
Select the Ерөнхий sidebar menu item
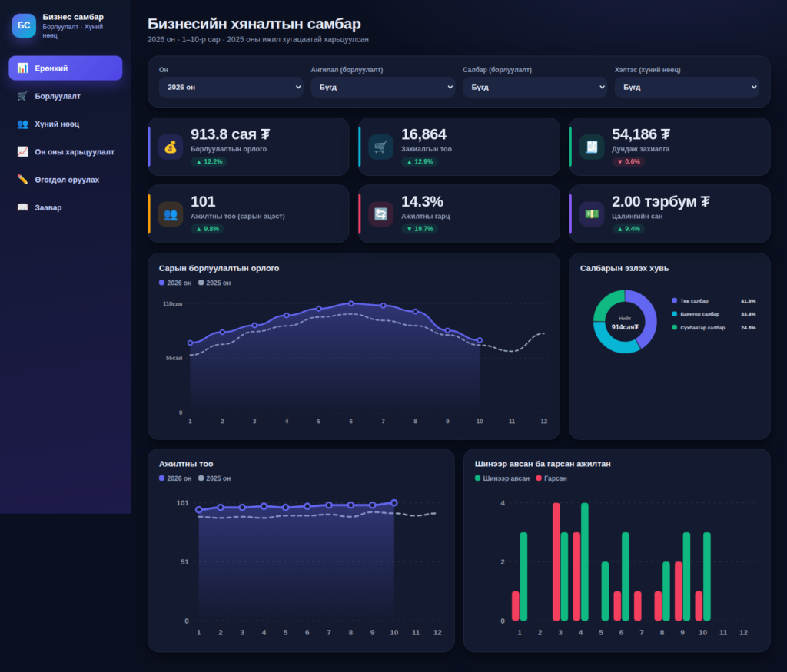(x=66, y=68)
